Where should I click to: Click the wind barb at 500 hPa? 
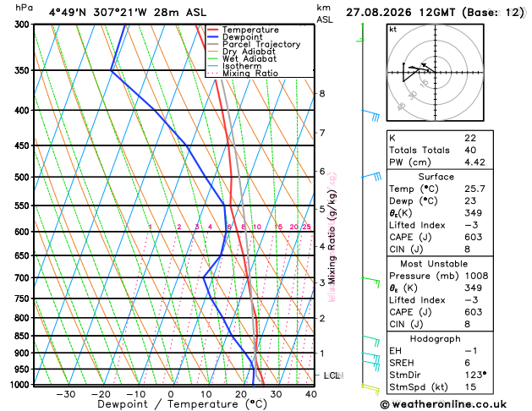371,177
